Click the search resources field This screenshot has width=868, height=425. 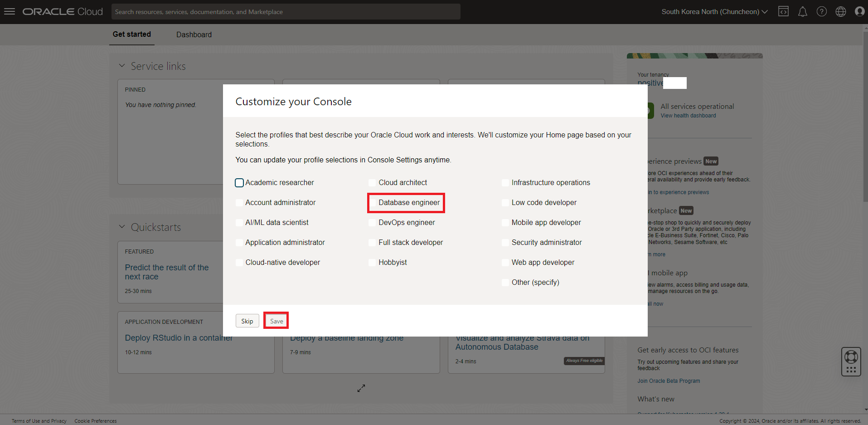click(286, 12)
